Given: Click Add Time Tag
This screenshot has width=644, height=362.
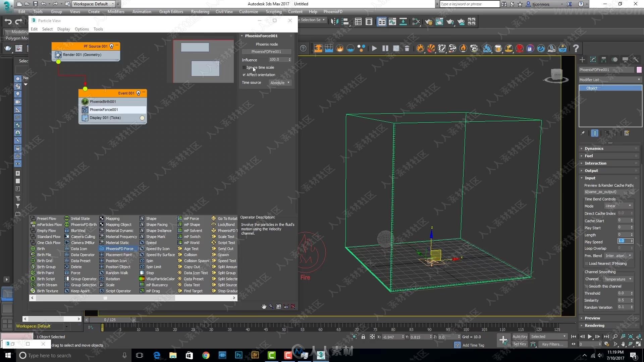Looking at the screenshot, I should coord(473,345).
